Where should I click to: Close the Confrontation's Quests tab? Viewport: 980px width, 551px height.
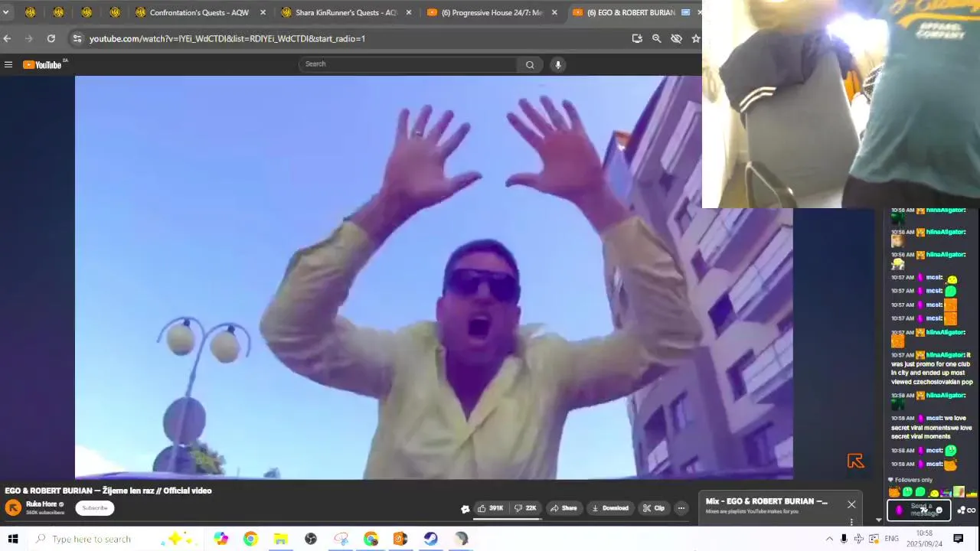point(263,12)
